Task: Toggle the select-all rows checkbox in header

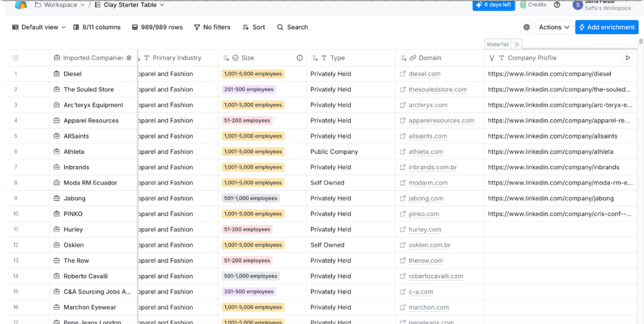Action: click(x=15, y=58)
